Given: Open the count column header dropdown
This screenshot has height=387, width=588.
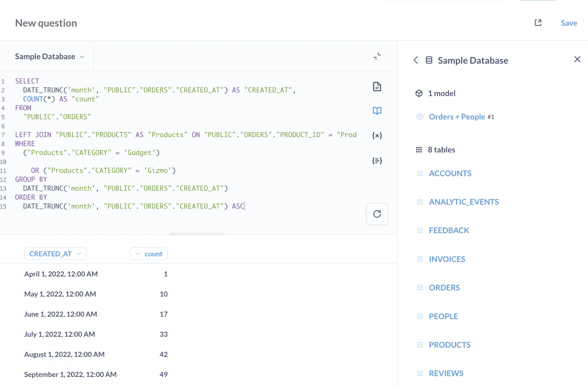Looking at the screenshot, I should coord(149,254).
